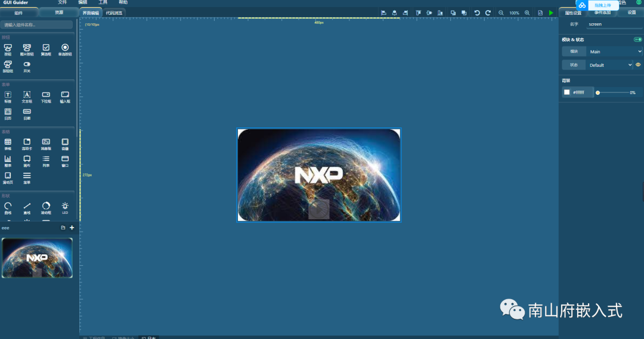The height and width of the screenshot is (339, 644).
Task: Redo the last action
Action: pyautogui.click(x=488, y=13)
